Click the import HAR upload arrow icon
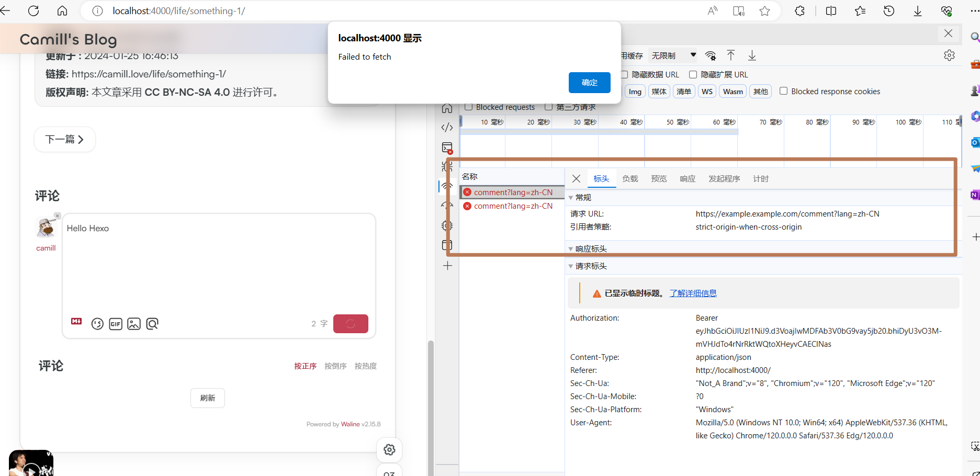Viewport: 980px width, 476px height. coord(731,55)
